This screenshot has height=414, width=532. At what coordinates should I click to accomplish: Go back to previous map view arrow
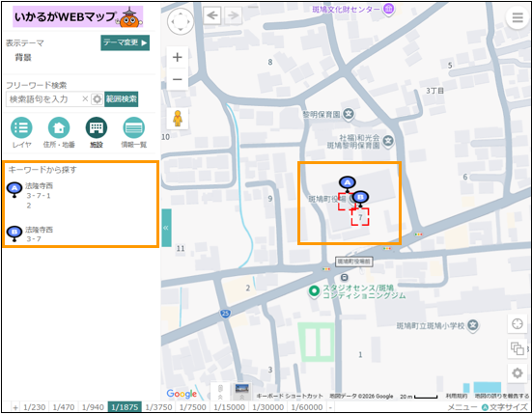coord(212,15)
